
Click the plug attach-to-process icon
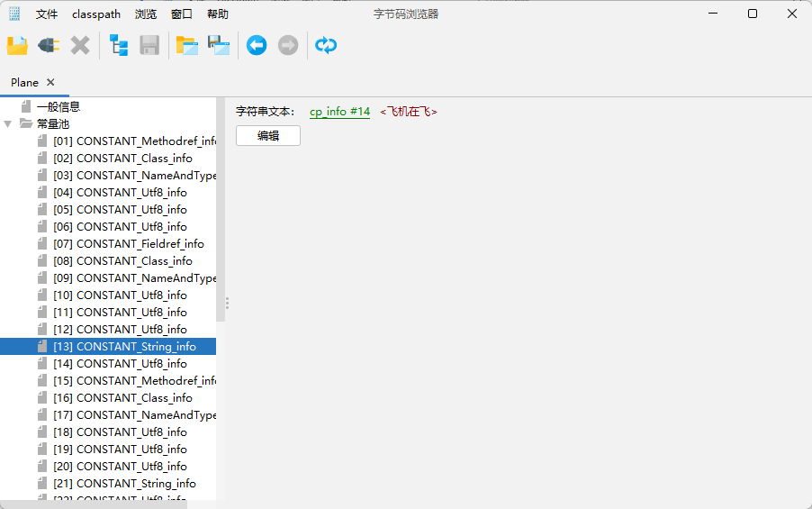[49, 45]
